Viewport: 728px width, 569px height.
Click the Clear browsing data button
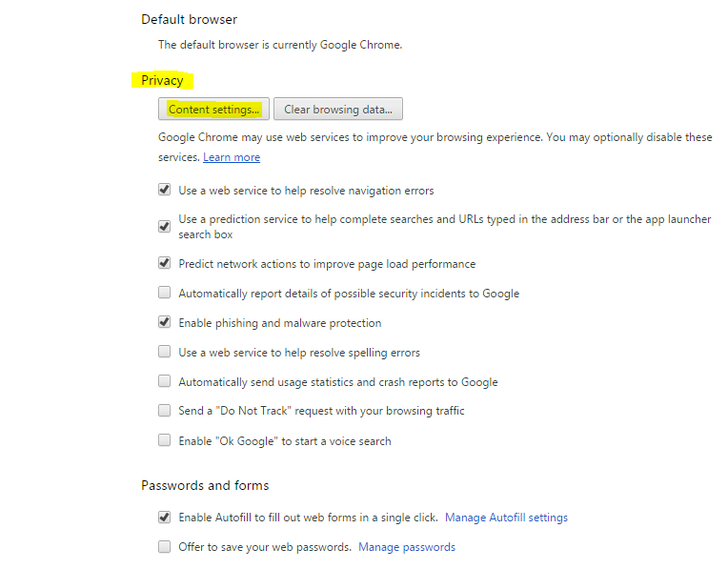(338, 110)
